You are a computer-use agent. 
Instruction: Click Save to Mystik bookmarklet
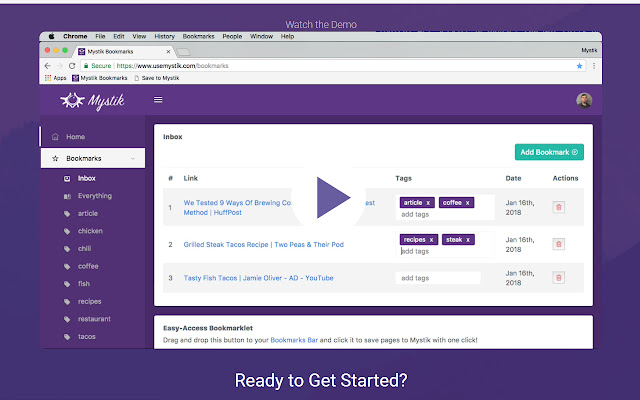[157, 78]
